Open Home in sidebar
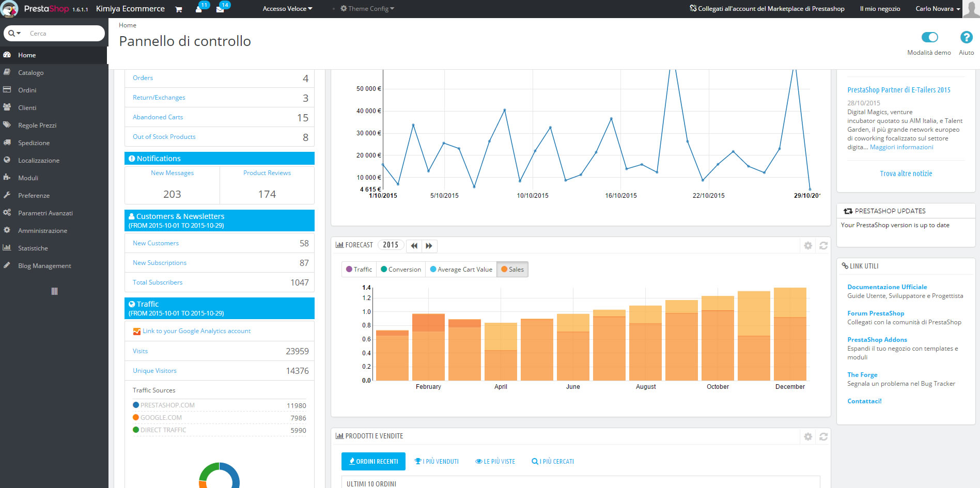This screenshot has width=980, height=488. 54,55
